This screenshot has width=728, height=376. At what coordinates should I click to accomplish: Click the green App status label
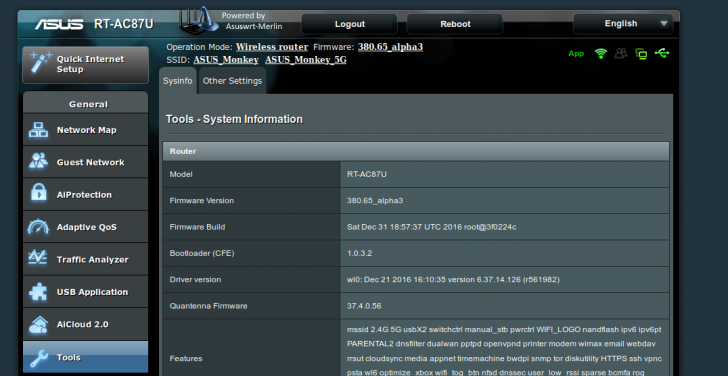[x=576, y=54]
